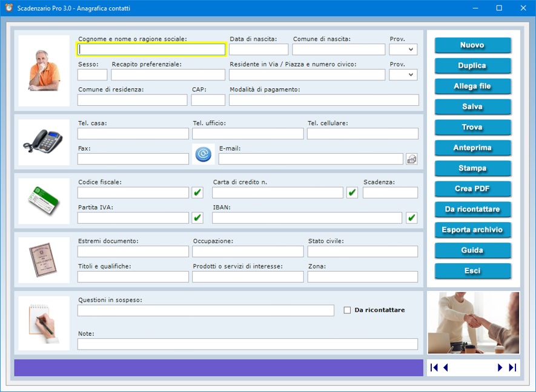The image size is (536, 392).
Task: Click the IBAN field
Action: [x=307, y=218]
